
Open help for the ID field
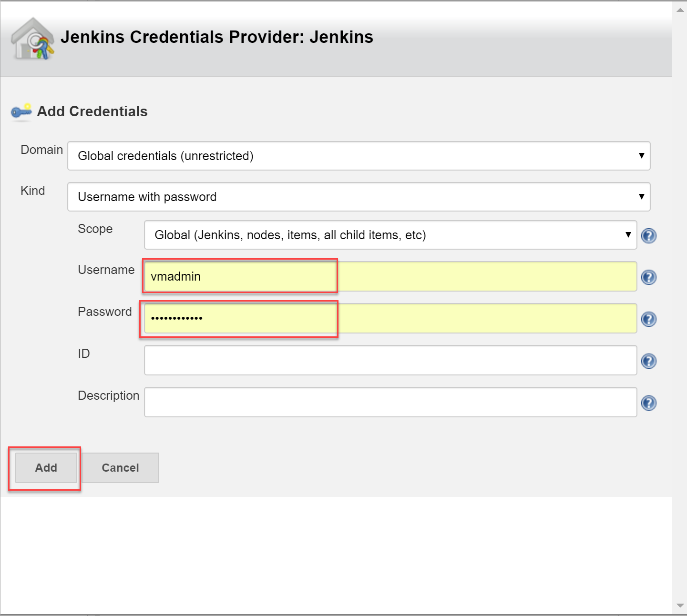coord(649,361)
